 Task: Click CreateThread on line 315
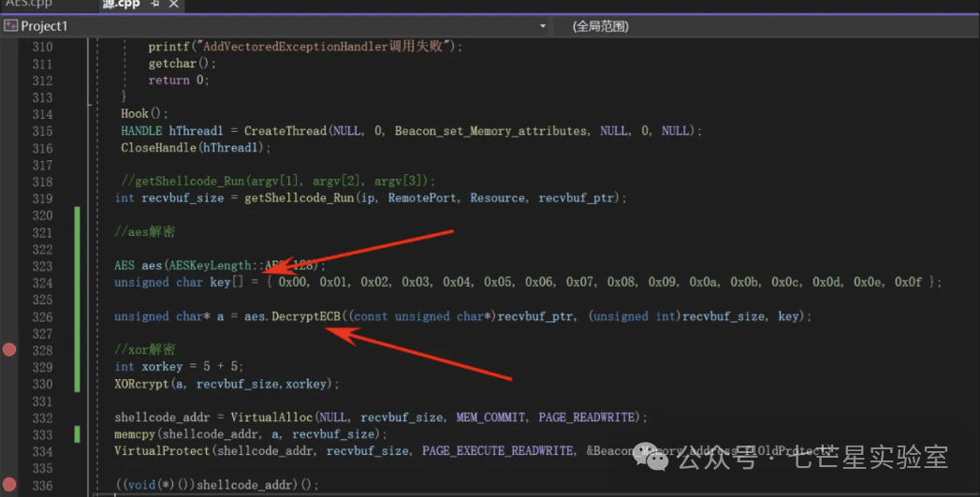pos(285,131)
